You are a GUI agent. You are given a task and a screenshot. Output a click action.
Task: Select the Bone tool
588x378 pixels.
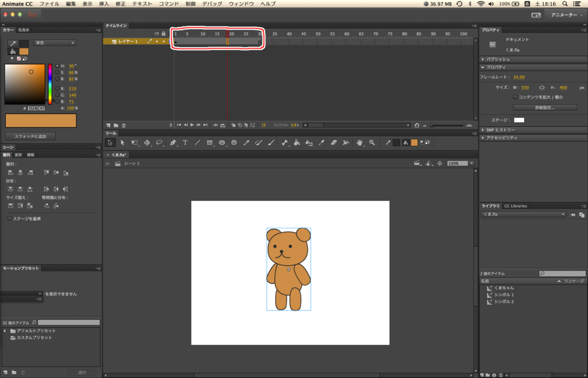(285, 142)
